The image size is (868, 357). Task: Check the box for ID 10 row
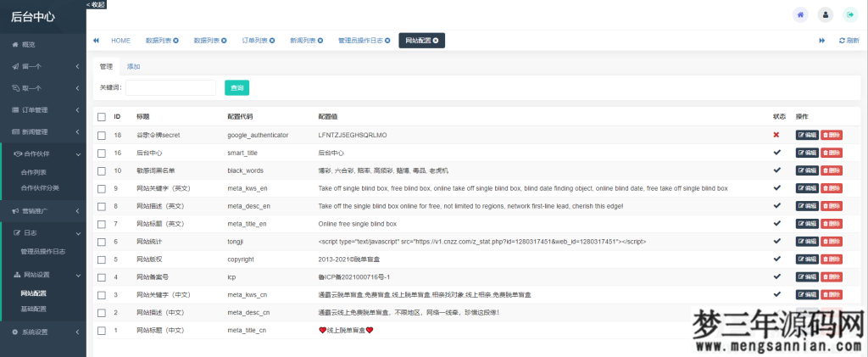point(102,170)
